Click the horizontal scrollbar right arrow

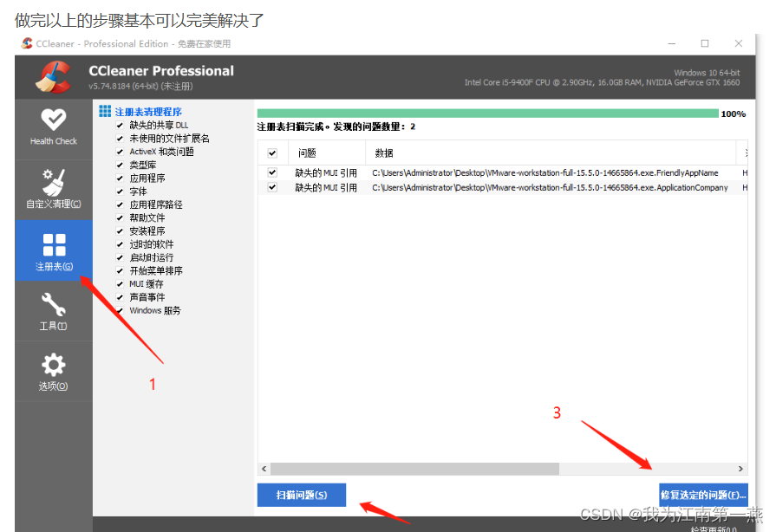coord(740,469)
